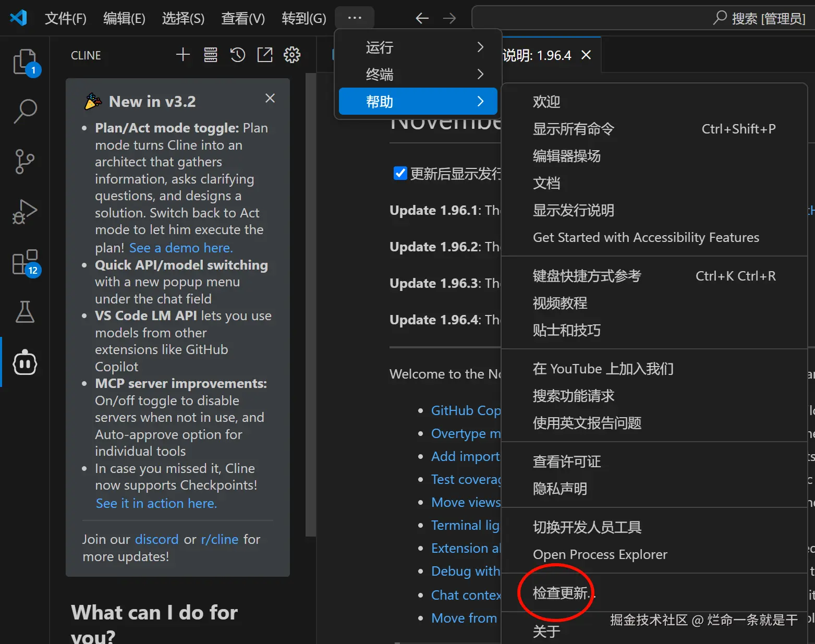815x644 pixels.
Task: Select Open Process Explorer menu item
Action: tap(654, 554)
